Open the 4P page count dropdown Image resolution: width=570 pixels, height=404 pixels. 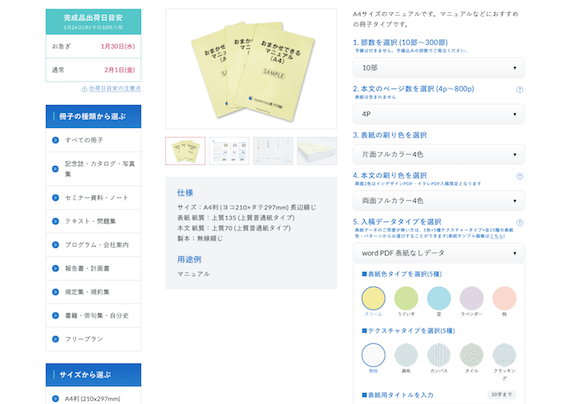(439, 114)
